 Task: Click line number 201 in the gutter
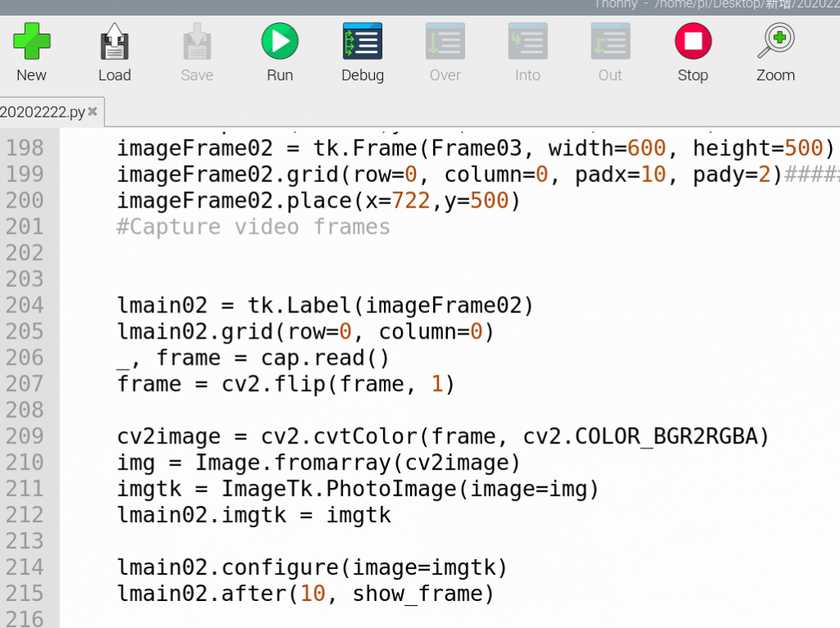[25, 227]
